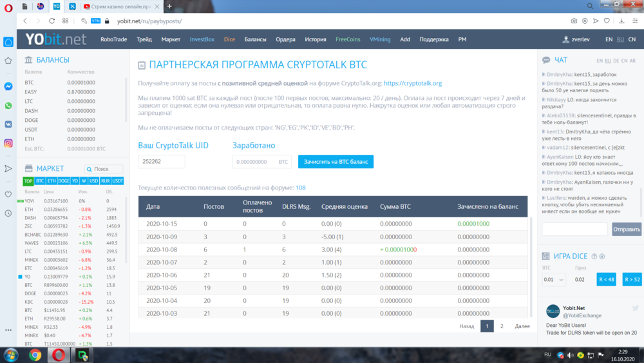Click the CryptoTalk UID input field
The image size is (644, 363).
click(x=162, y=162)
